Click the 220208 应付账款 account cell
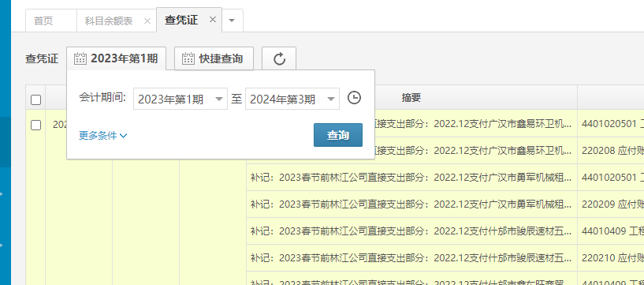 611,151
